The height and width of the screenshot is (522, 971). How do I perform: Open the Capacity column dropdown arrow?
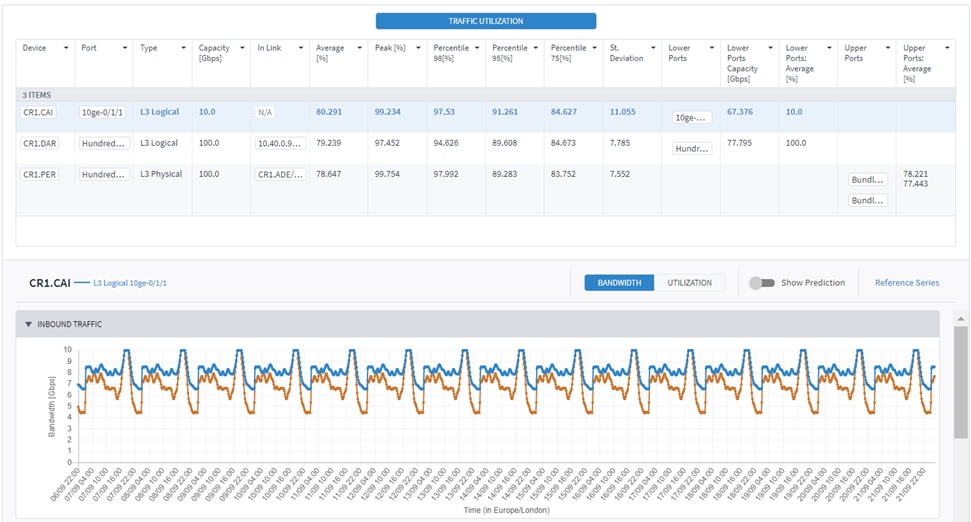pyautogui.click(x=242, y=48)
